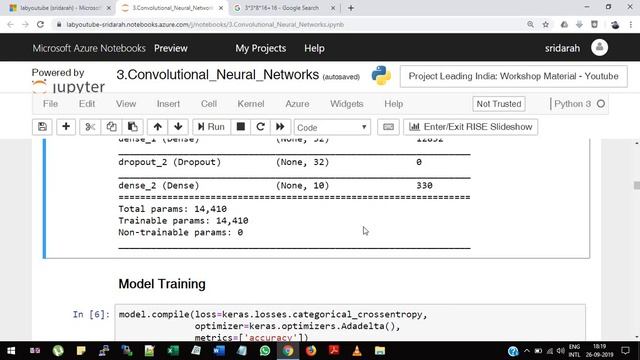
Task: Click code cell In [6] editor
Action: pos(350,323)
